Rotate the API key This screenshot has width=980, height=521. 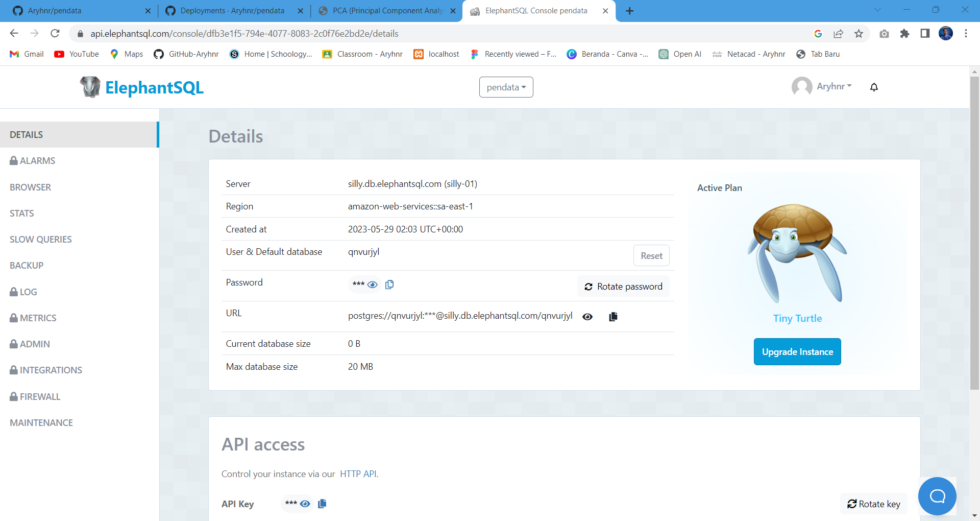tap(873, 504)
